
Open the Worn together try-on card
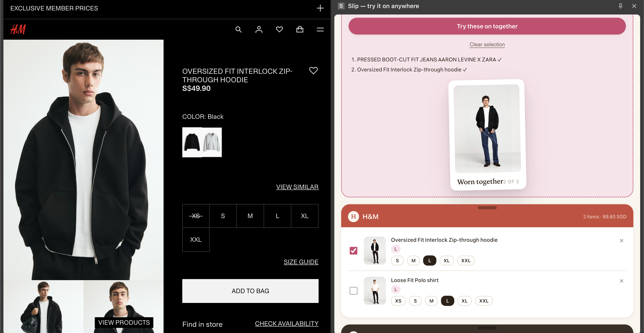click(487, 135)
